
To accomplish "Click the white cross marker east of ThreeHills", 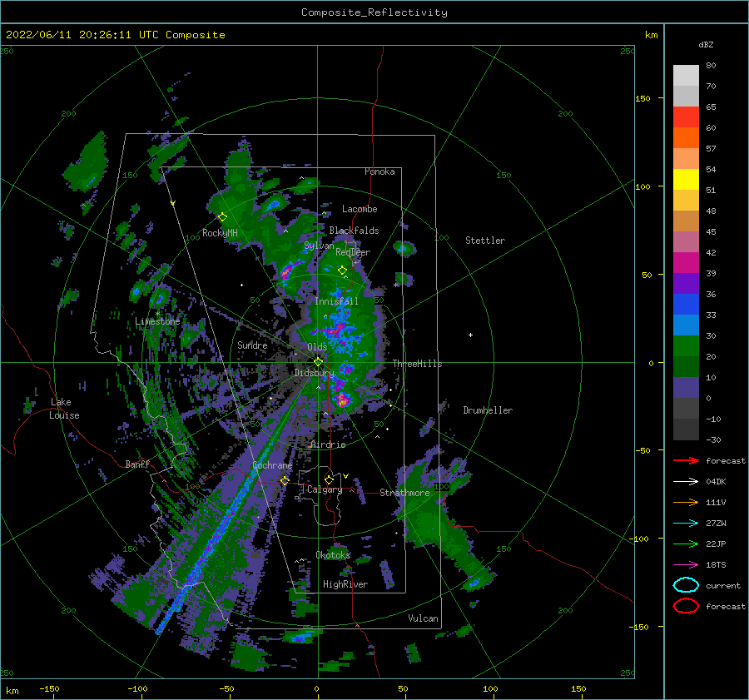I will pos(470,335).
